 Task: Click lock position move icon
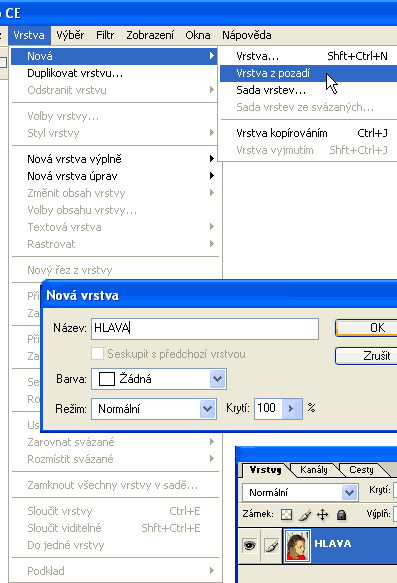pos(322,515)
